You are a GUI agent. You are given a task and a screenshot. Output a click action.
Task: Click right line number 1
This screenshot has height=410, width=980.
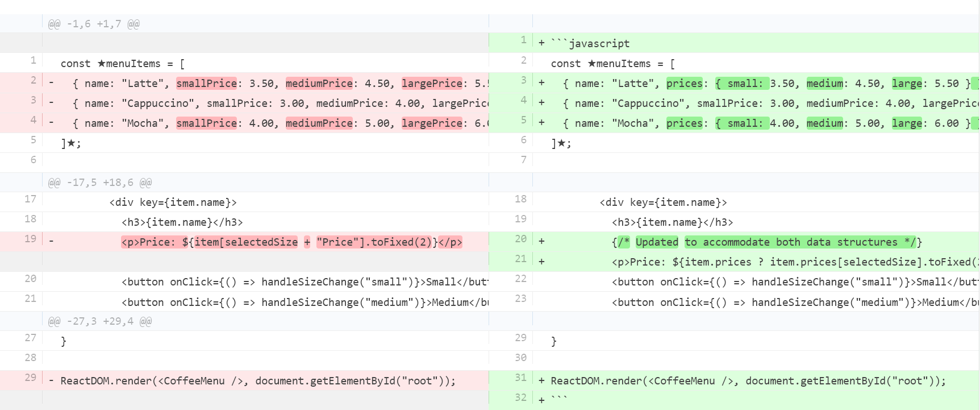pyautogui.click(x=524, y=40)
